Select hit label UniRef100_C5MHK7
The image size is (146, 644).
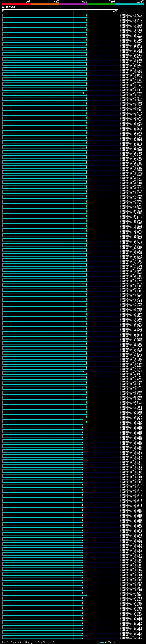click(131, 422)
